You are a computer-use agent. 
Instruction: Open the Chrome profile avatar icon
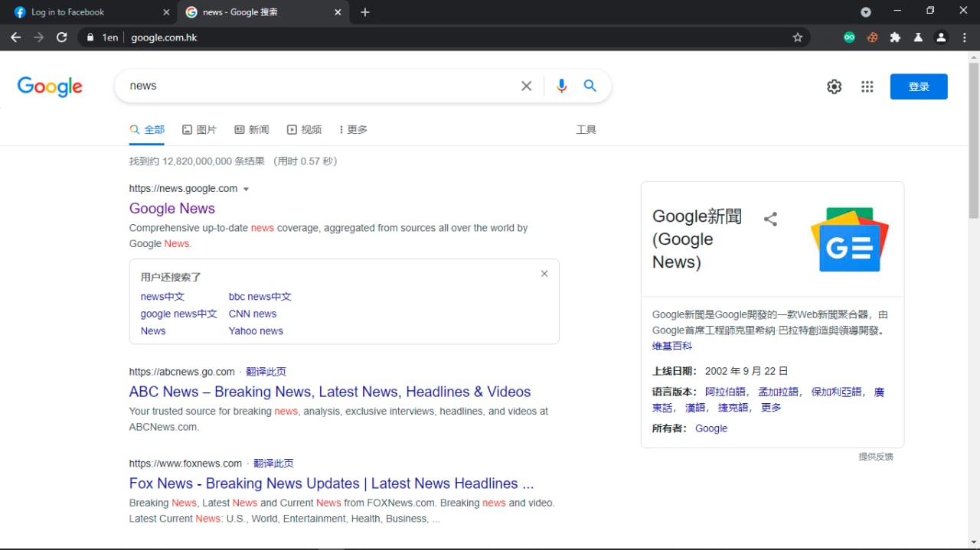pos(941,37)
